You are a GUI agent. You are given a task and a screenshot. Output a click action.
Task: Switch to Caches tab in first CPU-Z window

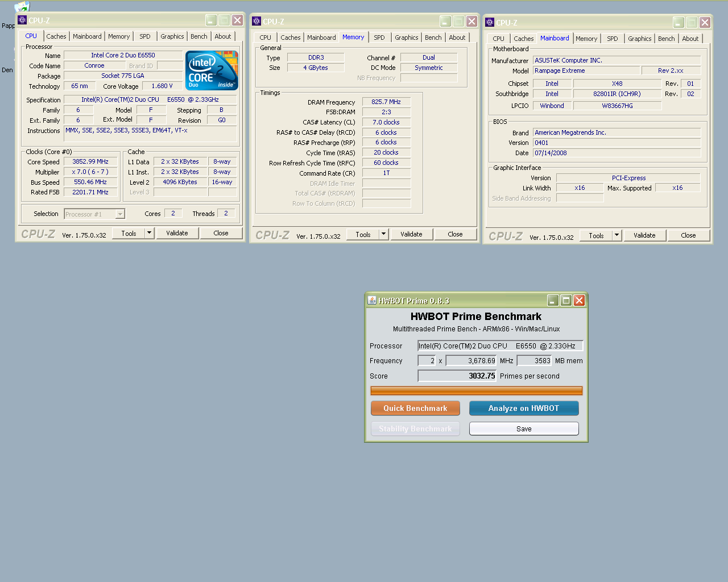tap(56, 36)
